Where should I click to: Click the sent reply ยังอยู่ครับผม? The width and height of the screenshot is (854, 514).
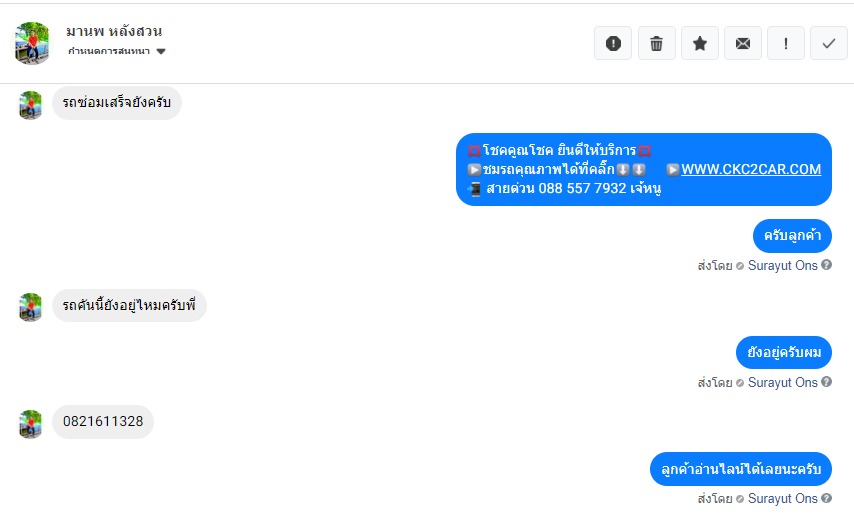tap(784, 352)
